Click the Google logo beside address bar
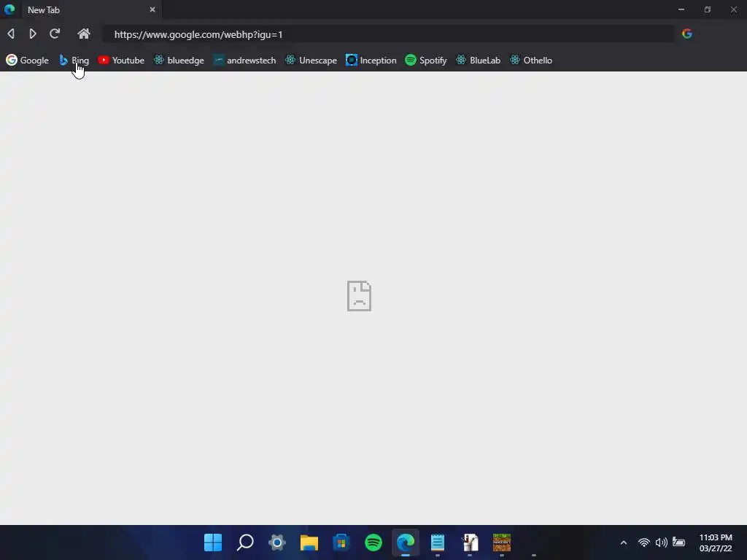Screen dimensions: 747x560 pos(687,34)
